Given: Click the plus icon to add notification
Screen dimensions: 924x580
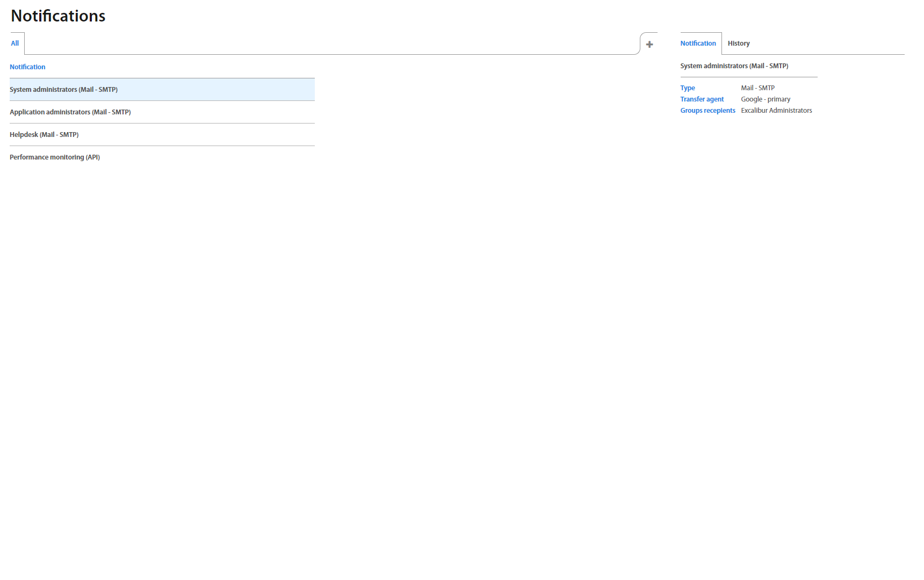Looking at the screenshot, I should pos(649,45).
